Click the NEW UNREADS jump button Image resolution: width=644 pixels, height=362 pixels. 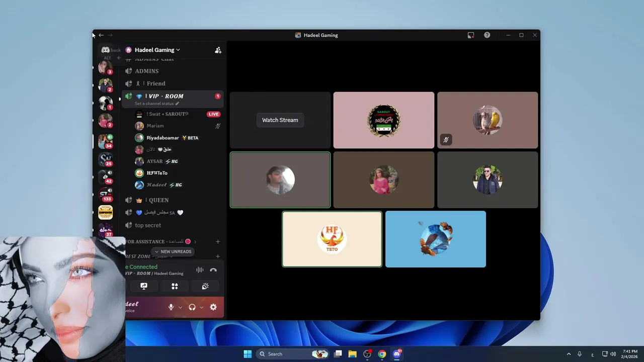[173, 251]
